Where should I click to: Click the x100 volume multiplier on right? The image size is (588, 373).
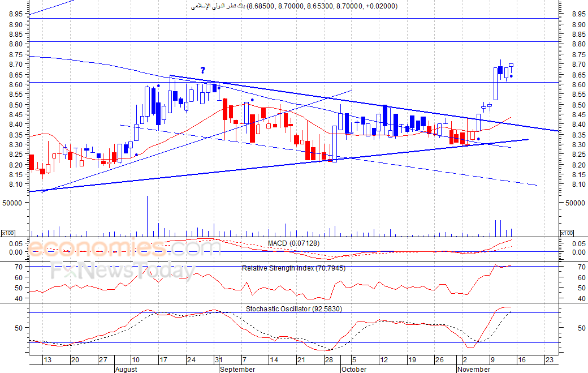tap(567, 233)
